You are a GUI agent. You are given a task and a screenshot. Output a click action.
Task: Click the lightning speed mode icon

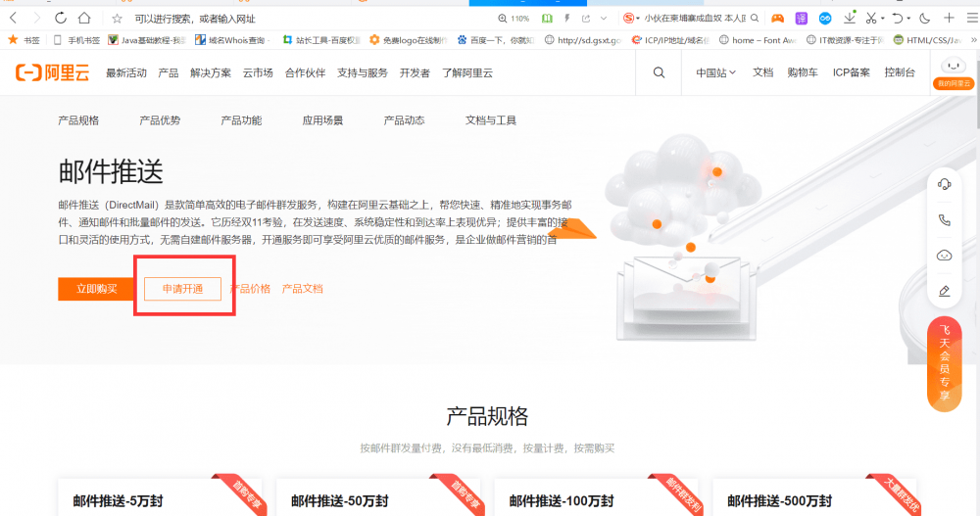pyautogui.click(x=566, y=19)
